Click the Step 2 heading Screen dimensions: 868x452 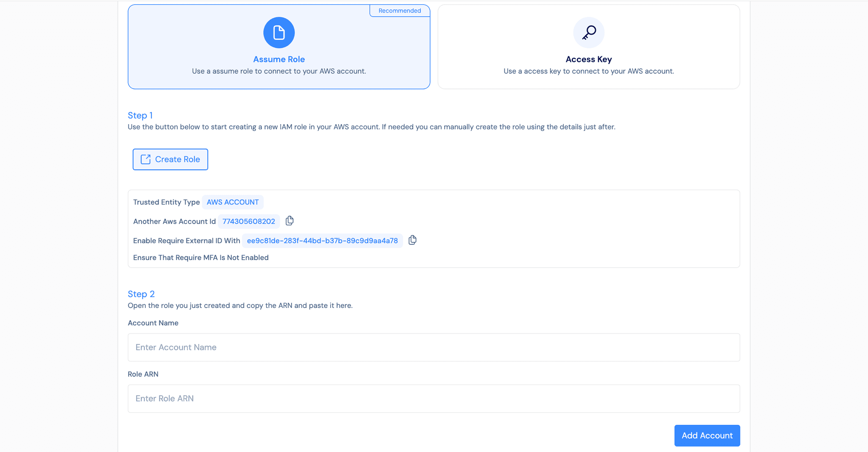pos(141,294)
